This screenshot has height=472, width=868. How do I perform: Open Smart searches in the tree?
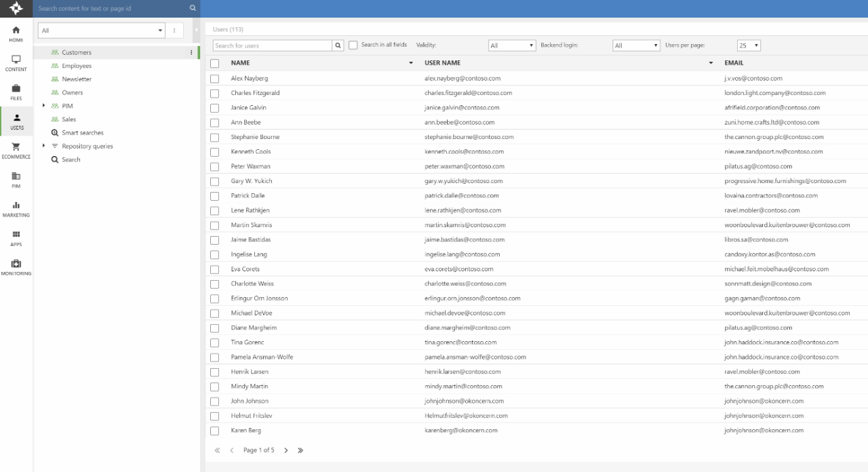pos(82,133)
